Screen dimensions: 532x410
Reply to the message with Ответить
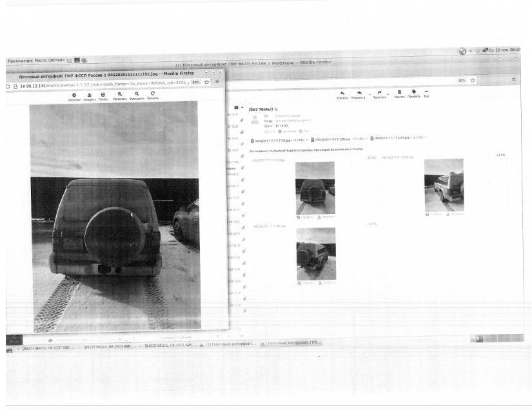pyautogui.click(x=342, y=94)
